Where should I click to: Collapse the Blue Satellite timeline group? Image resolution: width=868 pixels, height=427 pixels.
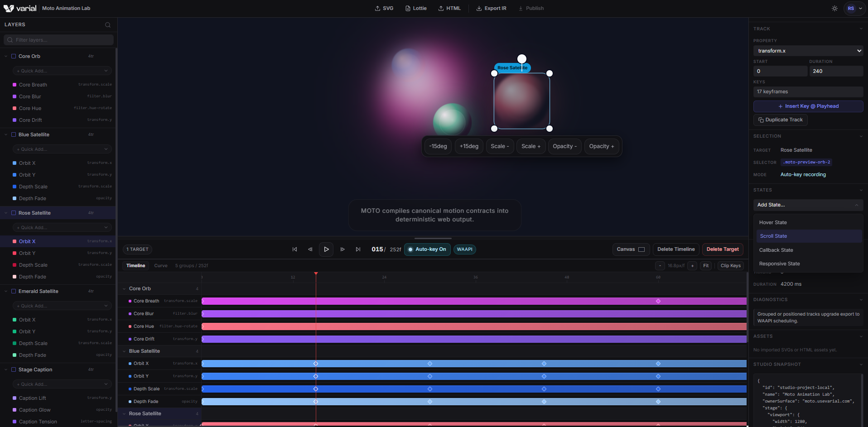click(124, 351)
